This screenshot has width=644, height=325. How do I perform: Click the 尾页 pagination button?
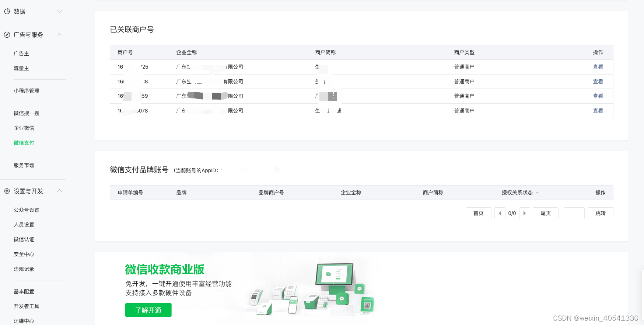click(546, 213)
